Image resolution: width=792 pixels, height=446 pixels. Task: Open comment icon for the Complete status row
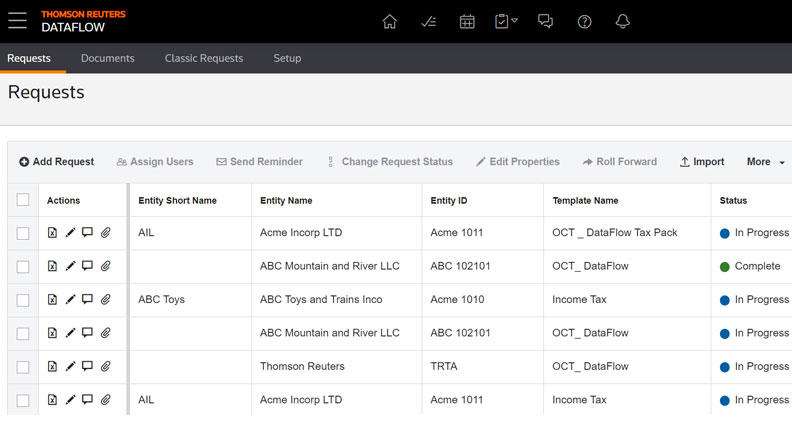(87, 267)
